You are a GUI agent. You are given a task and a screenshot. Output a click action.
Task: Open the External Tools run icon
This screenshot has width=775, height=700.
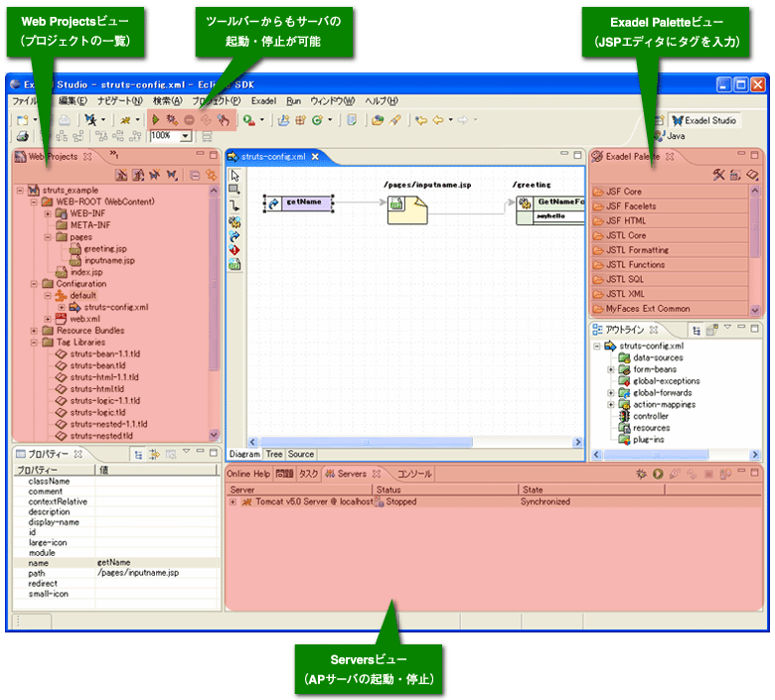[249, 120]
